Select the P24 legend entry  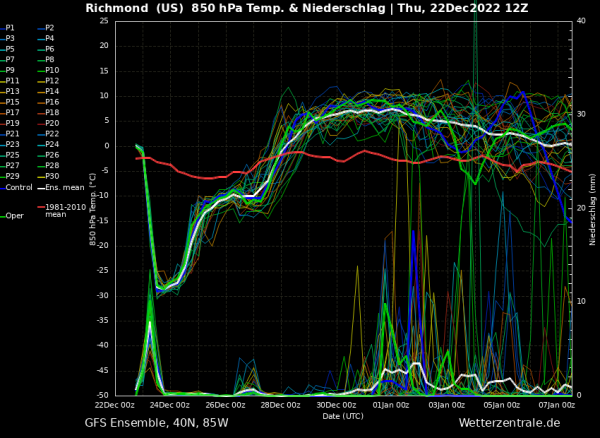point(52,144)
